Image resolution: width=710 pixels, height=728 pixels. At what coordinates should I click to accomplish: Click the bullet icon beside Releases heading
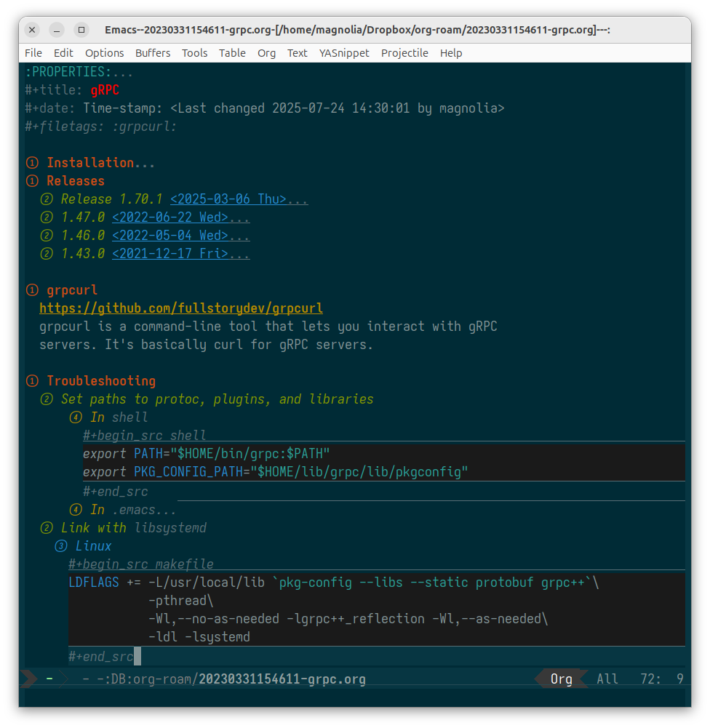pos(32,181)
